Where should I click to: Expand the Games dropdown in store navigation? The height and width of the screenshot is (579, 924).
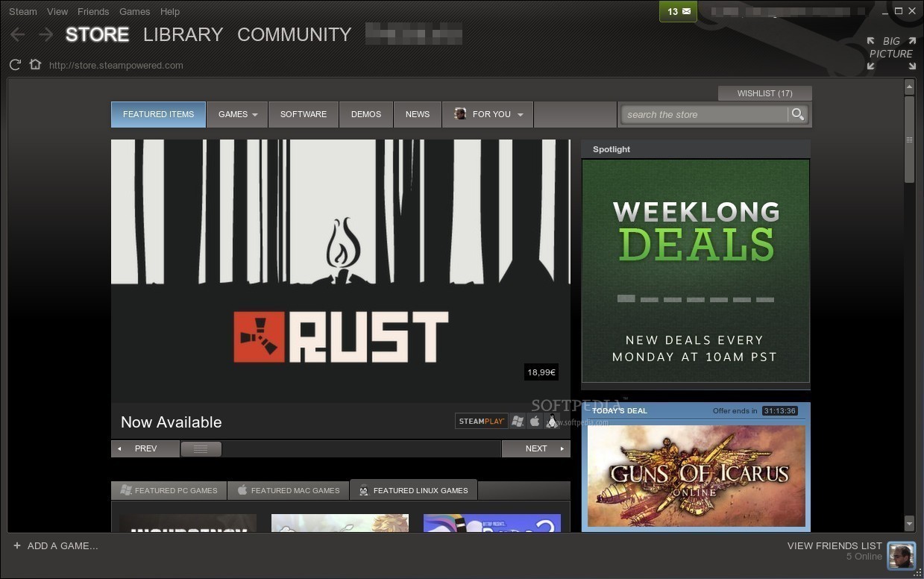click(x=237, y=114)
